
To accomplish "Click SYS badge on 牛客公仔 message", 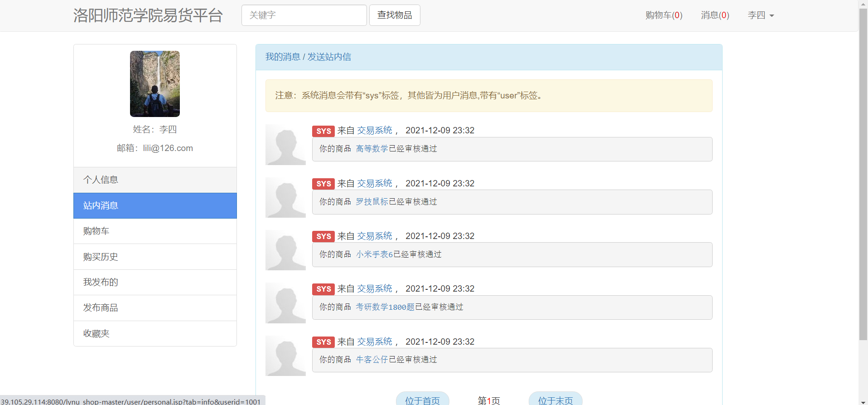I will pos(323,342).
